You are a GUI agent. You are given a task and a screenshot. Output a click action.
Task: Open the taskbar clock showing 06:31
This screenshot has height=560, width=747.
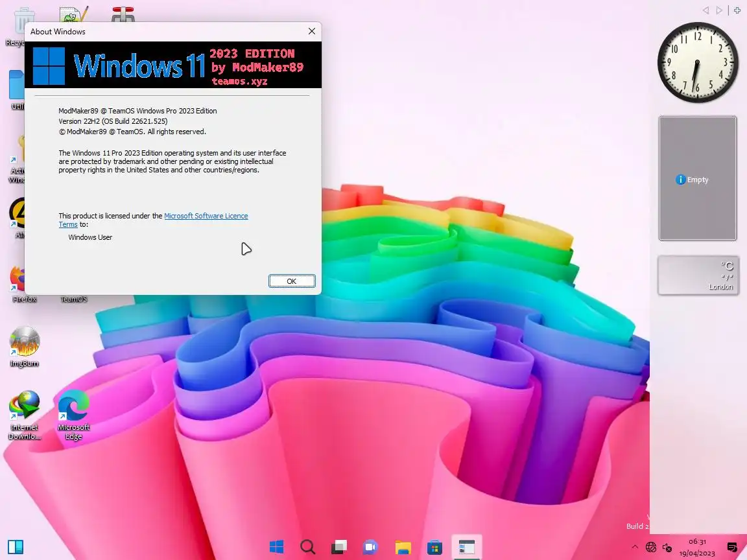click(697, 547)
